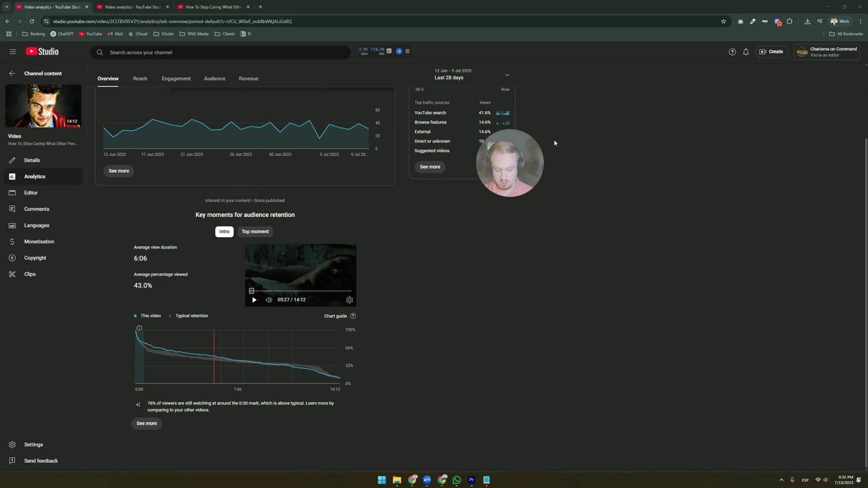Click the Browse features traffic source row
The height and width of the screenshot is (488, 868).
click(462, 122)
